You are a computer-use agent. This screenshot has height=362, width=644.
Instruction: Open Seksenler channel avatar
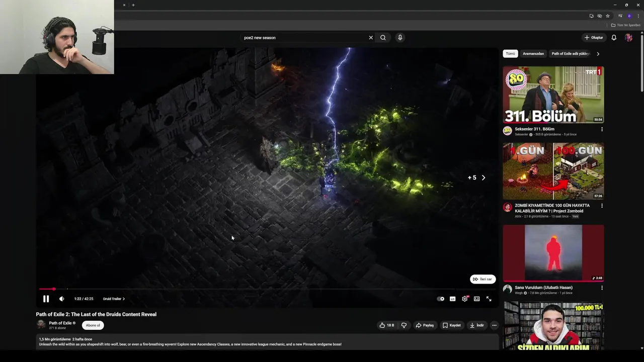[x=507, y=131]
